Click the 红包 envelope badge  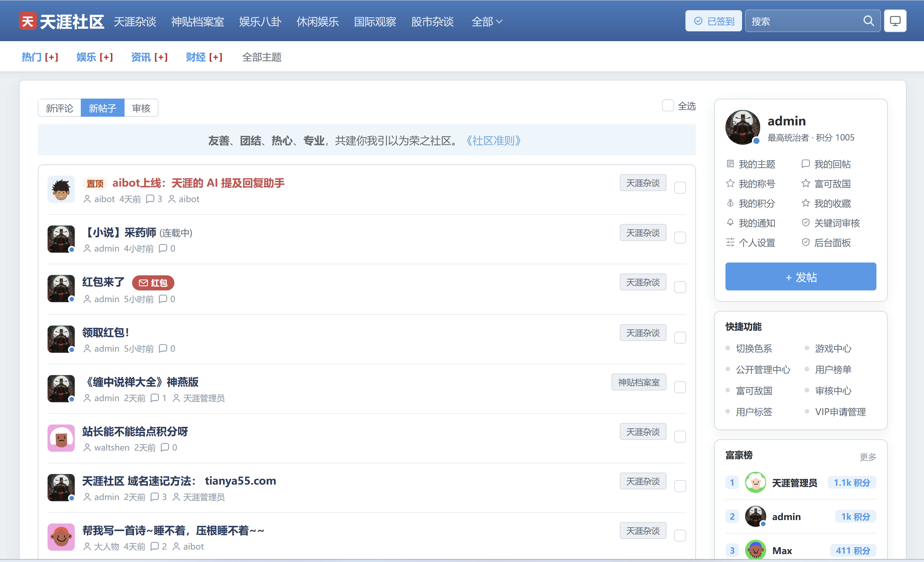coord(153,283)
